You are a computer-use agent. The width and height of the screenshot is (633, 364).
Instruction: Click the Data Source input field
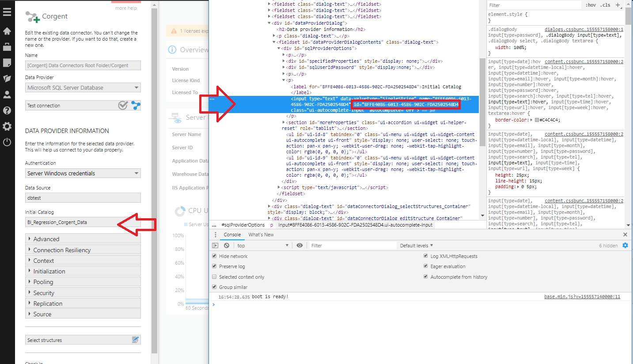(x=83, y=198)
